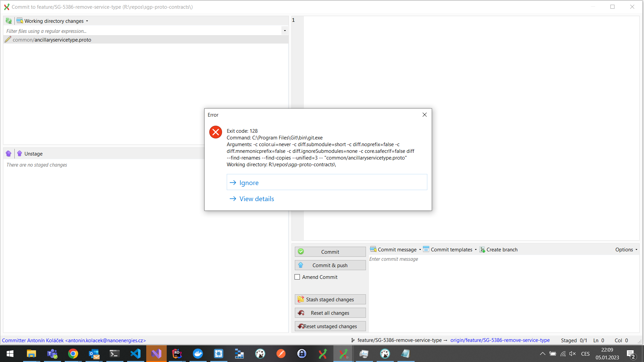644x362 pixels.
Task: Select the pencil icon next to ancillaryservicetype.proto
Action: (8, 39)
